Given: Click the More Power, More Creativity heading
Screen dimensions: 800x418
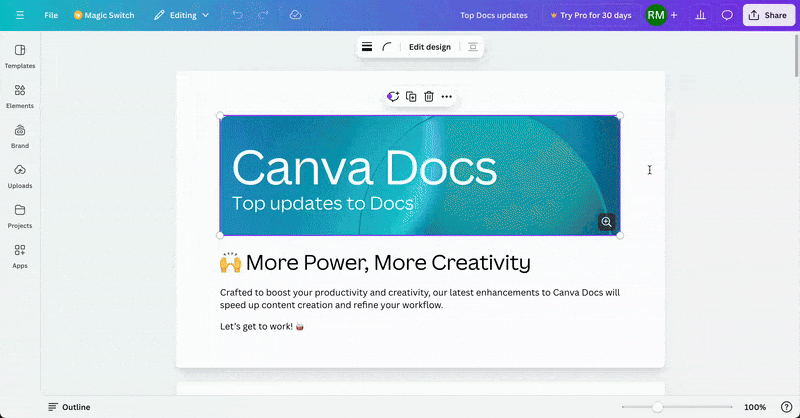Looking at the screenshot, I should tap(375, 263).
